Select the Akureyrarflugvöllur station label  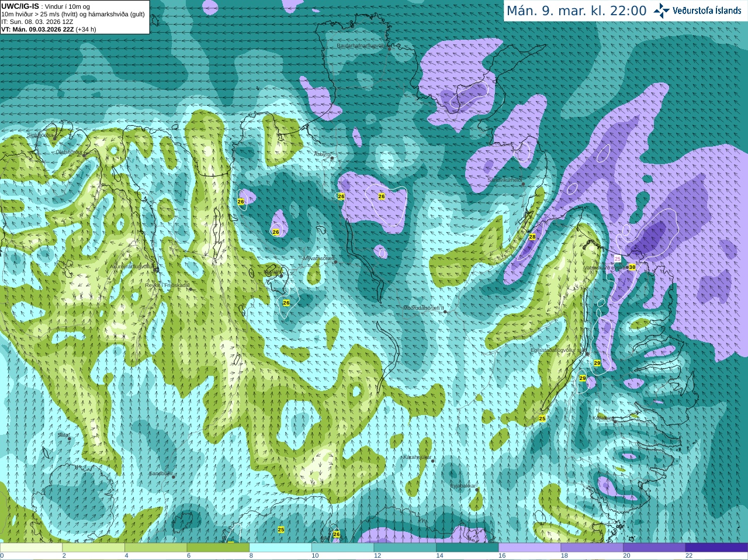click(x=132, y=266)
